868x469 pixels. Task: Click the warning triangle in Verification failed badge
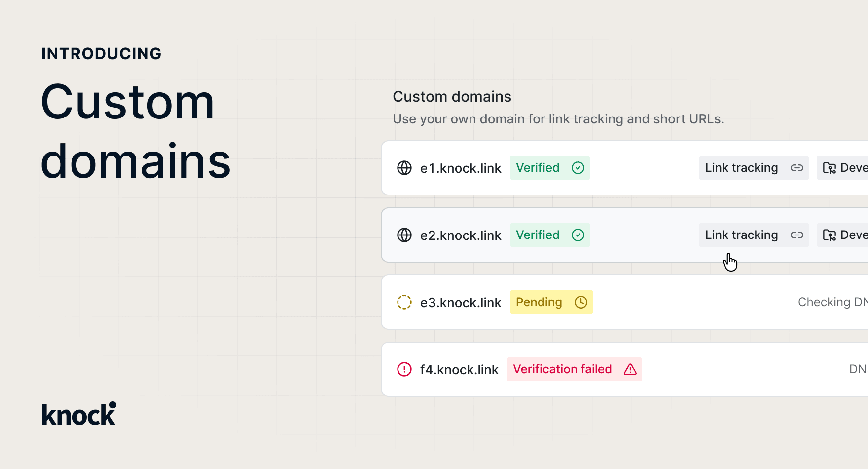point(630,369)
